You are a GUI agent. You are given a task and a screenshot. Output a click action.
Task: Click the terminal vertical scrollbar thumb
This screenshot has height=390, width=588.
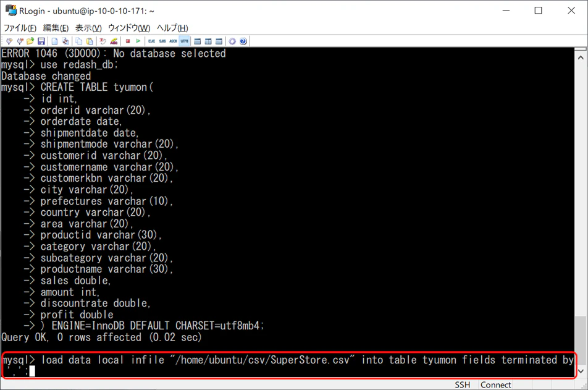[x=581, y=340]
